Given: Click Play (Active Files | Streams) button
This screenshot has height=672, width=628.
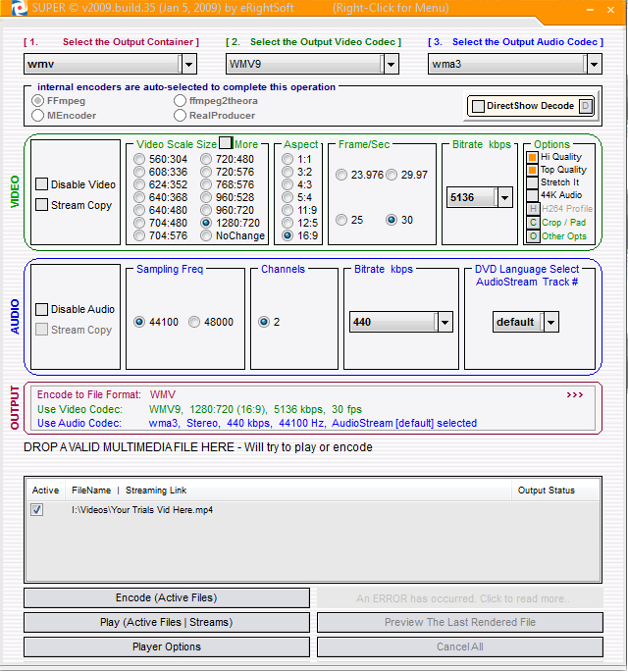Looking at the screenshot, I should tap(167, 622).
